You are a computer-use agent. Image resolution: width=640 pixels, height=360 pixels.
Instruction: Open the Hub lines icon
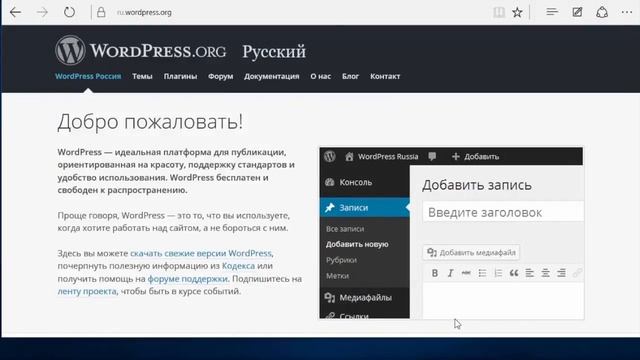(552, 12)
